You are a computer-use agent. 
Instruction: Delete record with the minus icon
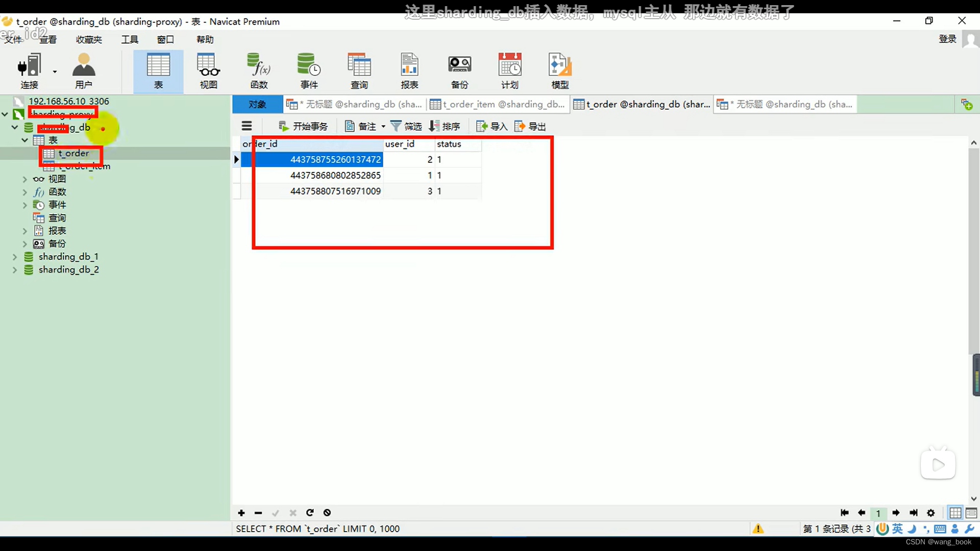coord(258,513)
